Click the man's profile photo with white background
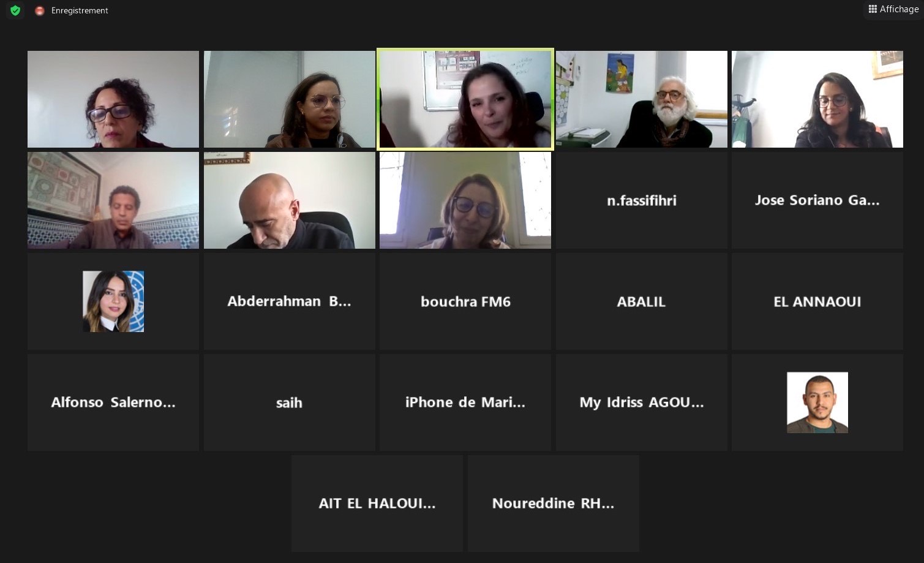 (817, 402)
